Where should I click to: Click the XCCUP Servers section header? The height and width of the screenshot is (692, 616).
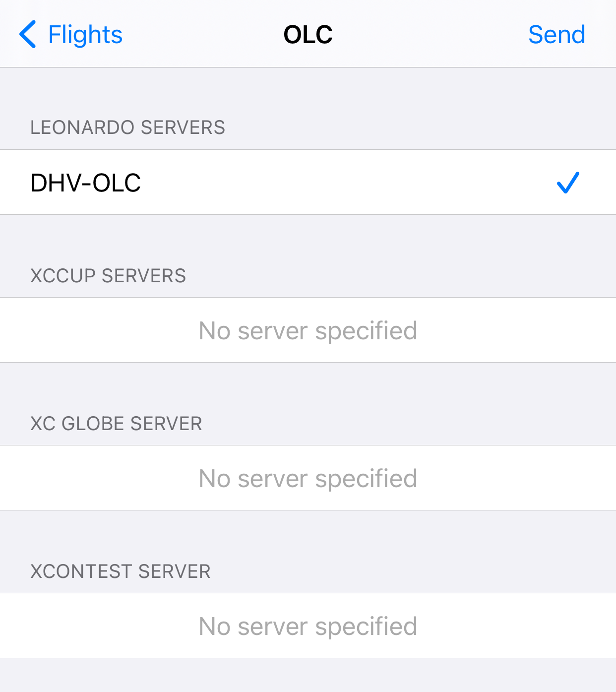108,276
